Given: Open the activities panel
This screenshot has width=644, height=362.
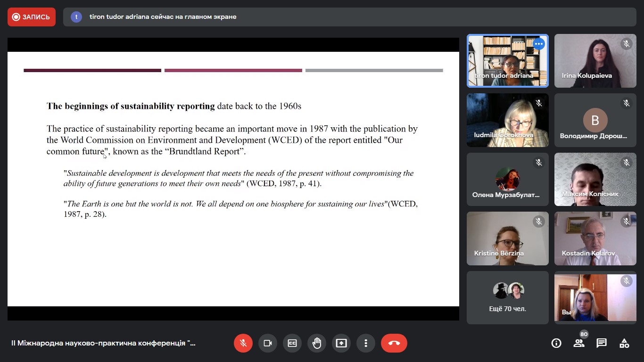Looking at the screenshot, I should pyautogui.click(x=624, y=343).
